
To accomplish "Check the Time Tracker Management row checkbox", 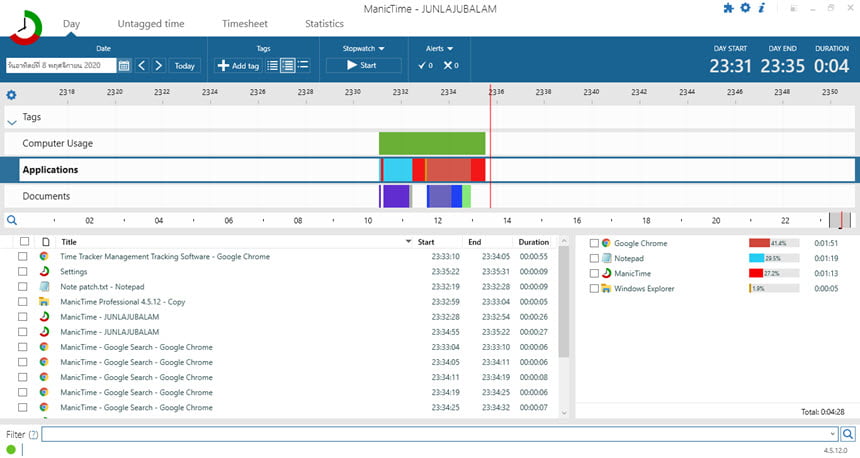I will click(x=22, y=256).
